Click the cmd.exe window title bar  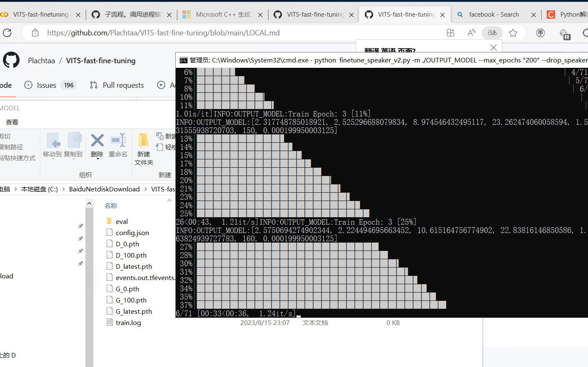(x=382, y=60)
